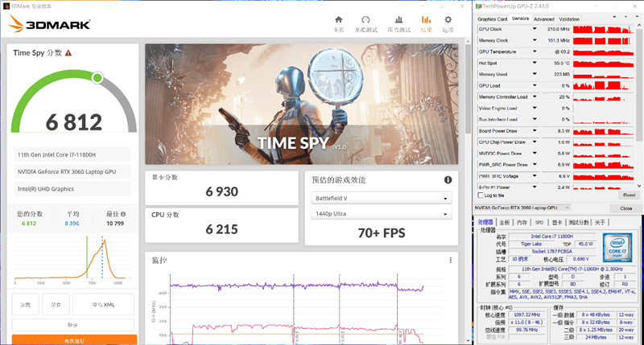This screenshot has height=345, width=644.
Task: Click the graphics score value 6 930
Action: (x=222, y=191)
